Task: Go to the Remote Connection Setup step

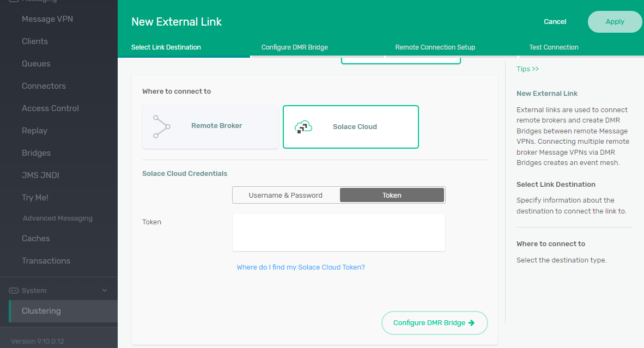Action: (x=435, y=47)
